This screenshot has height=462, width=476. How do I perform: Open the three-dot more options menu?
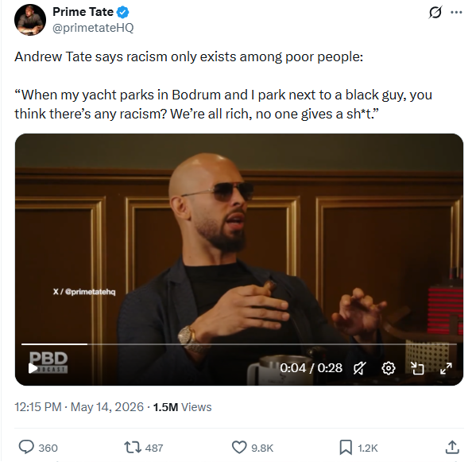click(x=456, y=13)
